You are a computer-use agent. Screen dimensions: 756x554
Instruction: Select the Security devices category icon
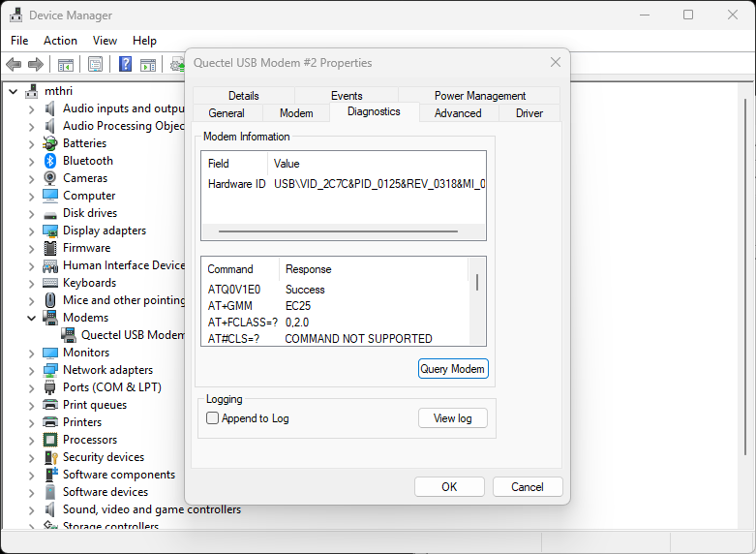[x=50, y=457]
